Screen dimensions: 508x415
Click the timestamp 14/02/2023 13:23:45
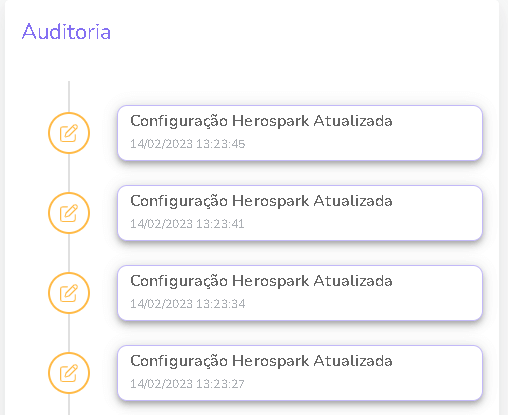tap(187, 144)
